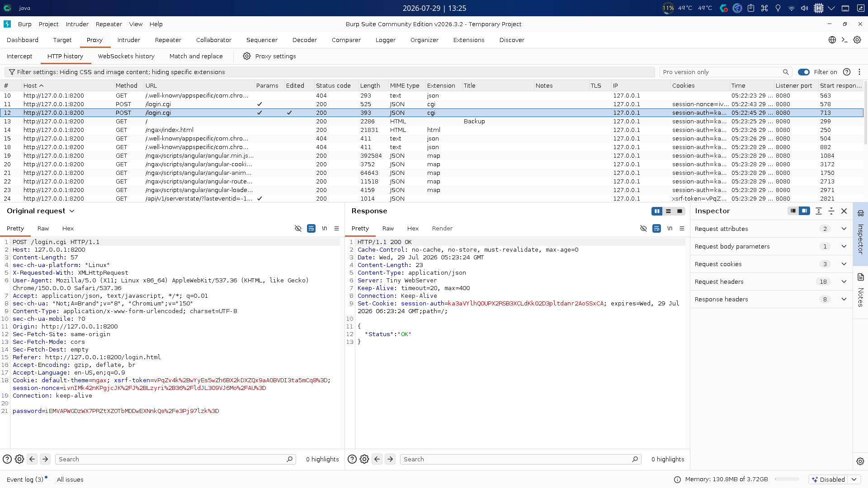The image size is (868, 488).
Task: Open the Event log
Action: 25,479
